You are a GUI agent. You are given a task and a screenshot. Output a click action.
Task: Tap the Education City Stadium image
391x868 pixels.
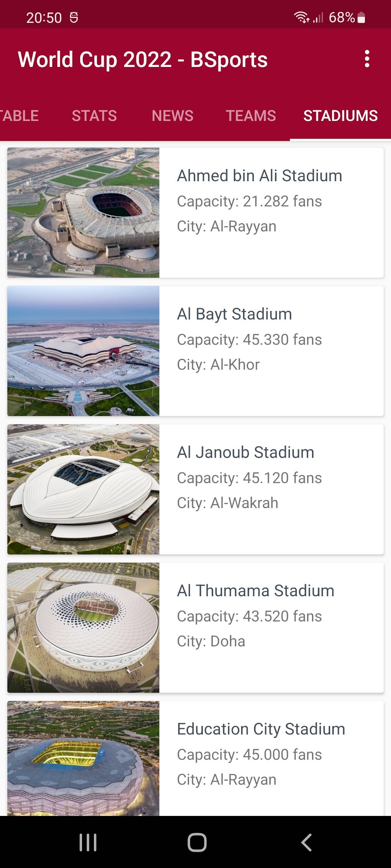(83, 758)
